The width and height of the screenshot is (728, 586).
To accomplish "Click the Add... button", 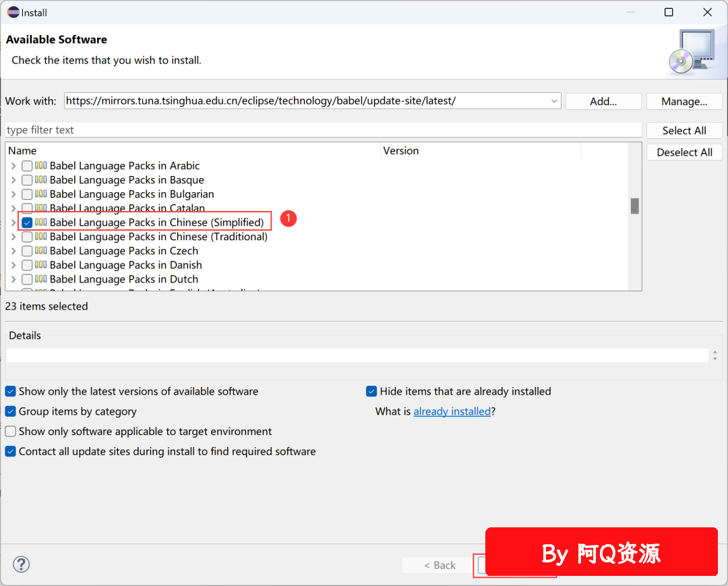I will [603, 101].
